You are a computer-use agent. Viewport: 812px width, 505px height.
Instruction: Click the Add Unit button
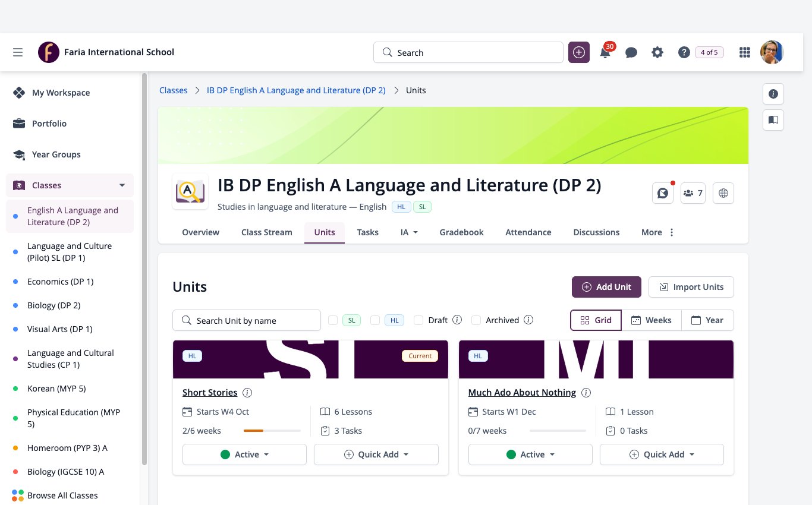click(606, 287)
